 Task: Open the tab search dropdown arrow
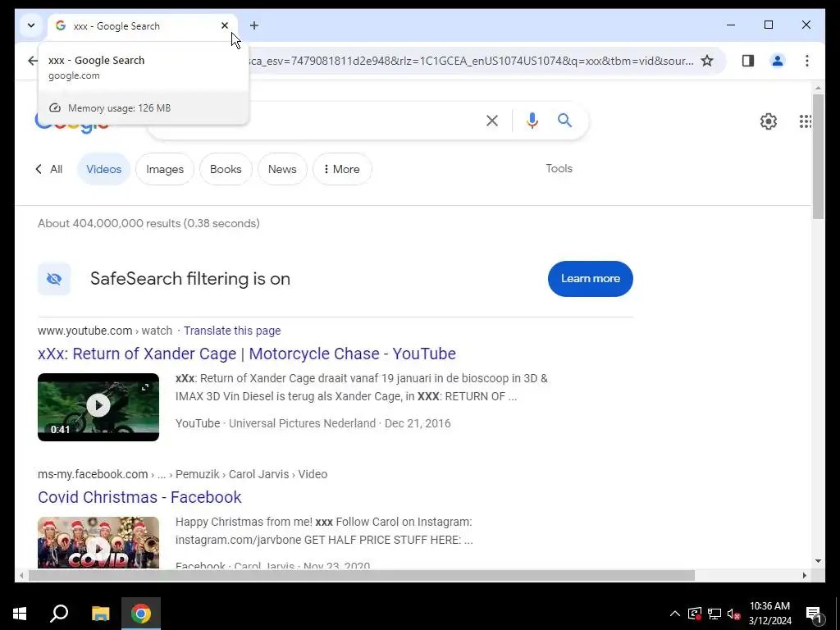[31, 25]
